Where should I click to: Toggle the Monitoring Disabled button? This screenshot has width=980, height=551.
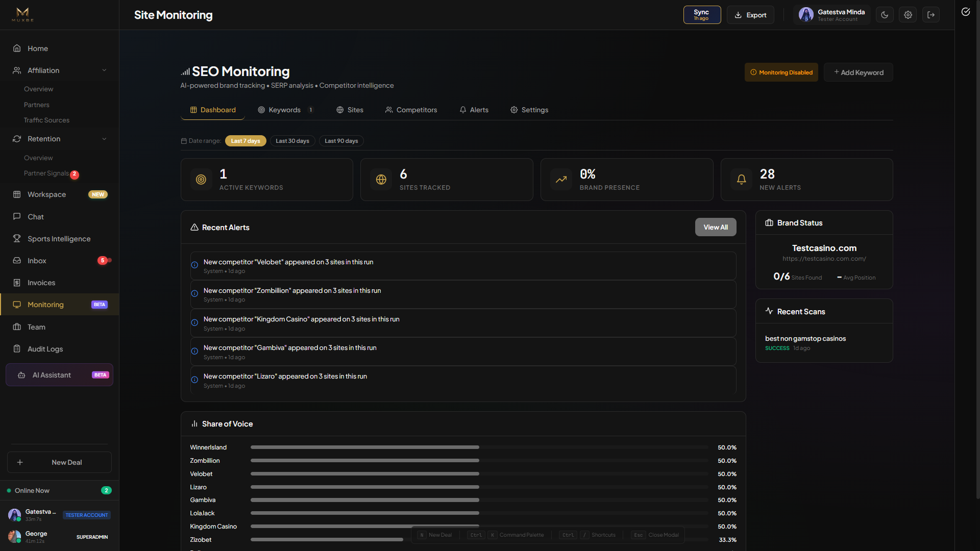coord(781,72)
